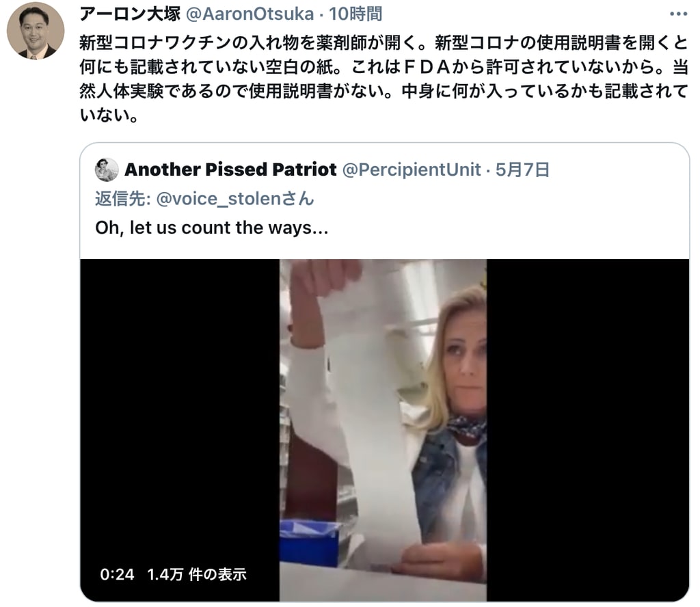Screen dimensions: 700x607
Task: Click the 0:24 video duration label
Action: tap(117, 574)
